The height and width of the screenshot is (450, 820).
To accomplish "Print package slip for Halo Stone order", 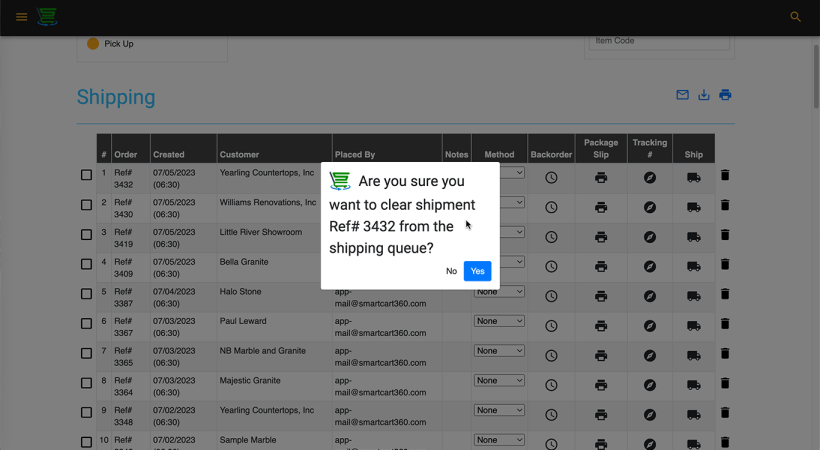I will click(x=601, y=296).
